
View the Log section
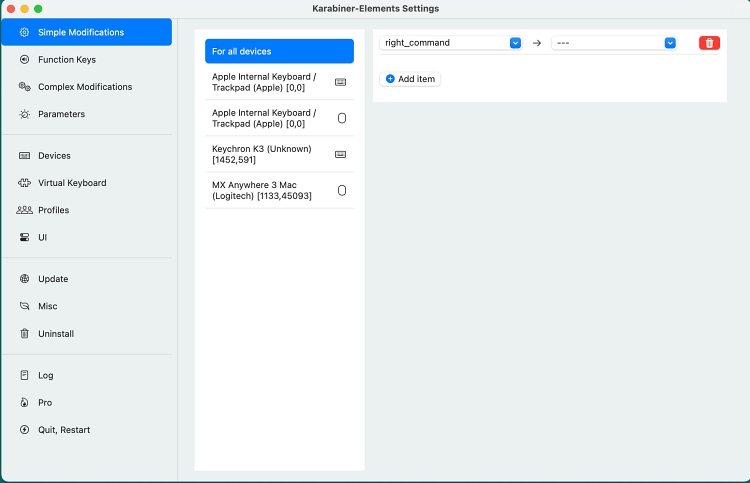(x=87, y=375)
